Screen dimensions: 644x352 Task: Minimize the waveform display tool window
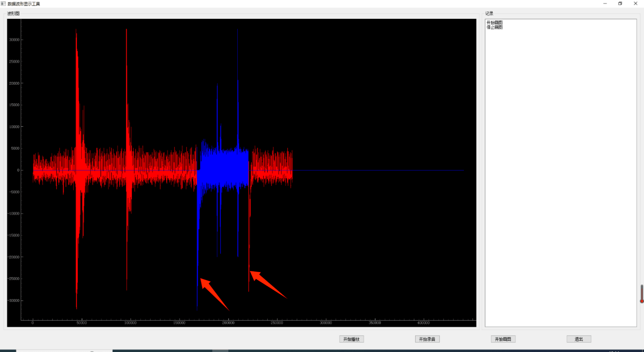coord(605,4)
